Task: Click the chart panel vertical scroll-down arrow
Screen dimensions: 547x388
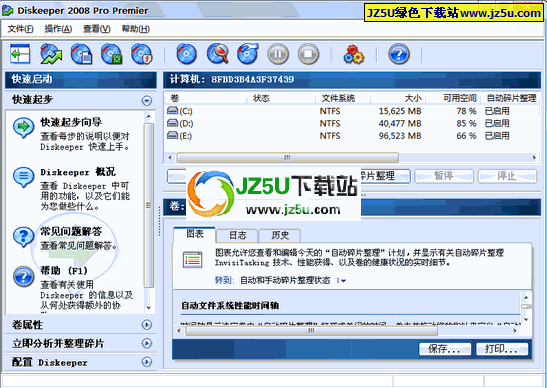Action: coord(526,319)
